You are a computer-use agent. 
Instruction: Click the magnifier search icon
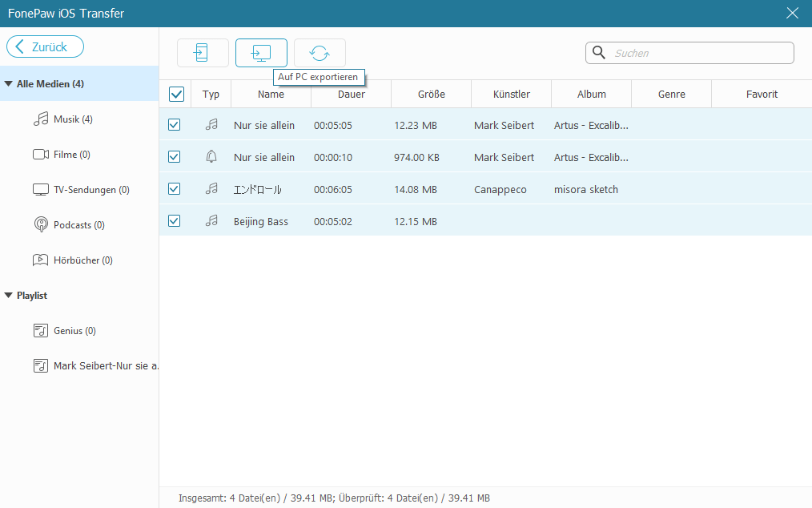point(599,52)
